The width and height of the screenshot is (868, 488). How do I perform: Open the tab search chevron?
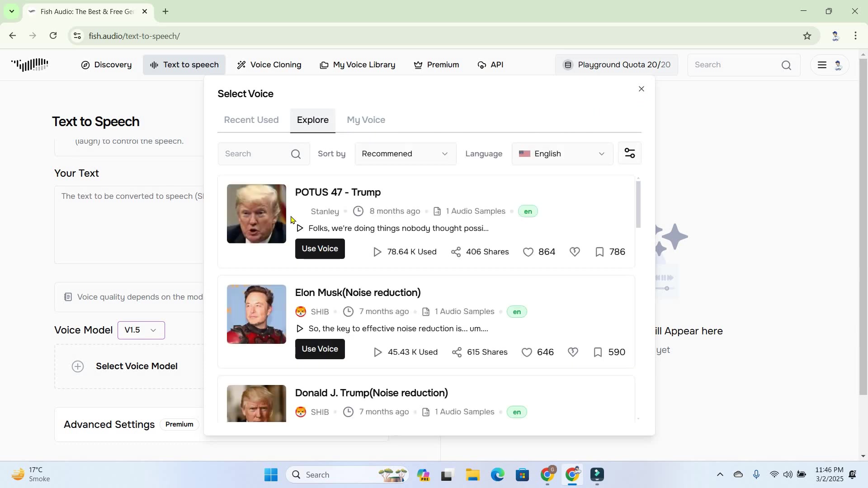point(12,11)
